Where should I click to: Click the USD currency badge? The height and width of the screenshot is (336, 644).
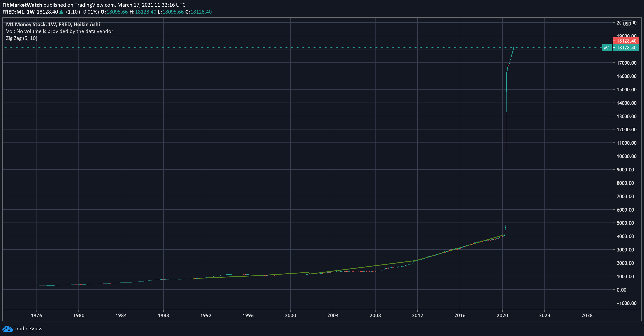627,24
